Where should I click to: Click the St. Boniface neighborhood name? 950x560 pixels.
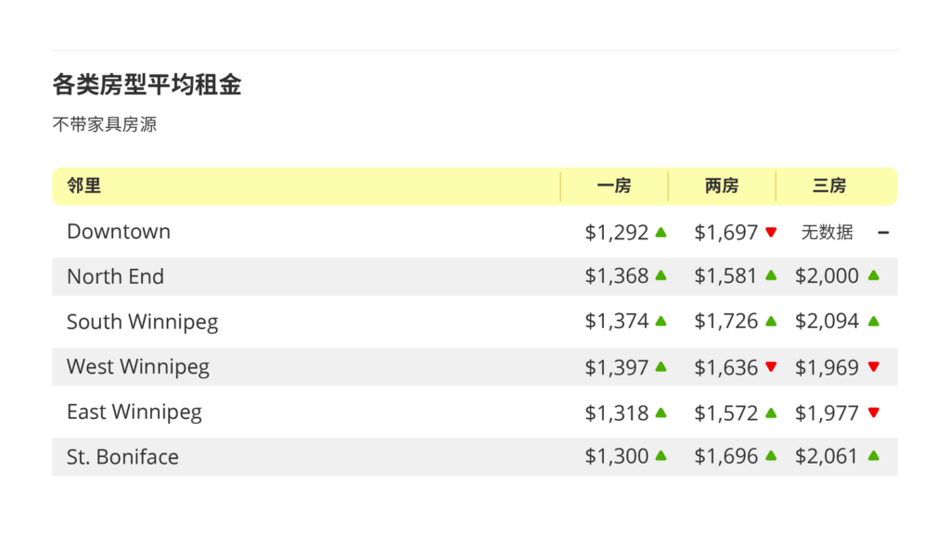pos(122,457)
